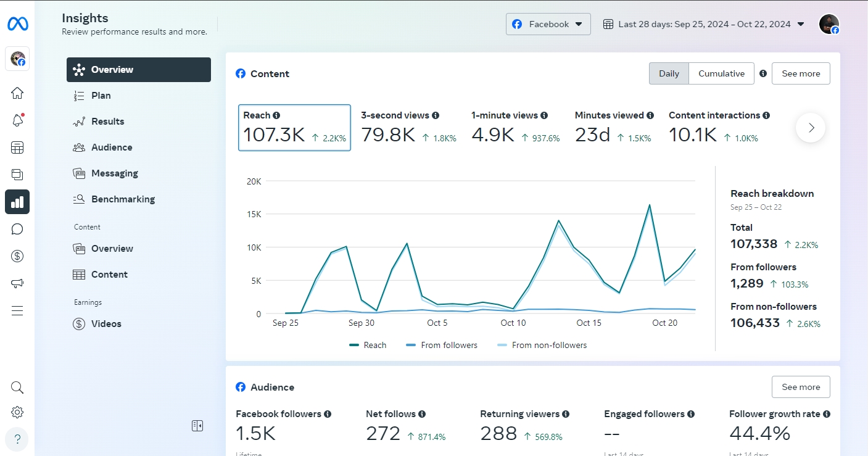Screen dimensions: 868x456
Task: Open Ads megaphone icon
Action: point(17,283)
